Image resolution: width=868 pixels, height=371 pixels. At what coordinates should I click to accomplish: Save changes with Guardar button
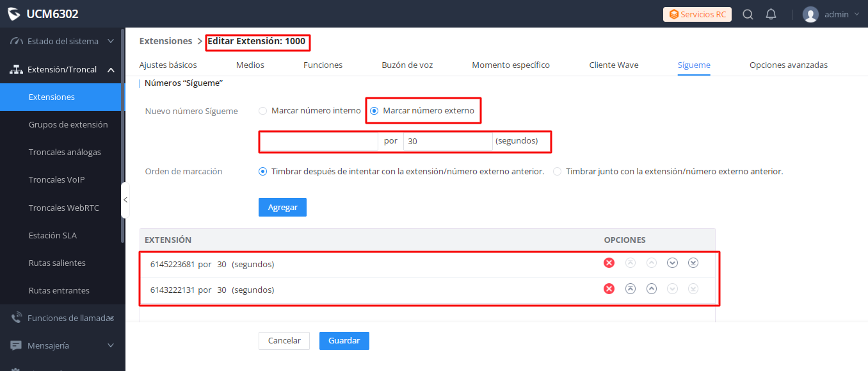(344, 341)
